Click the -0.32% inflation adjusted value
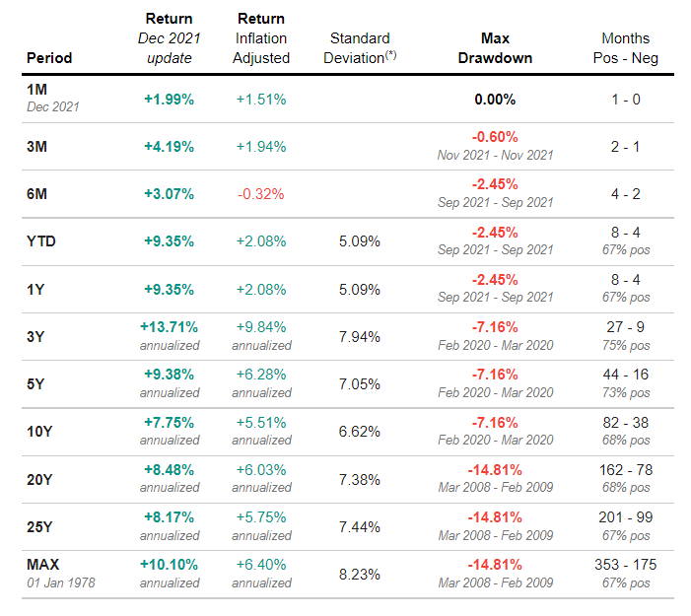 click(261, 194)
